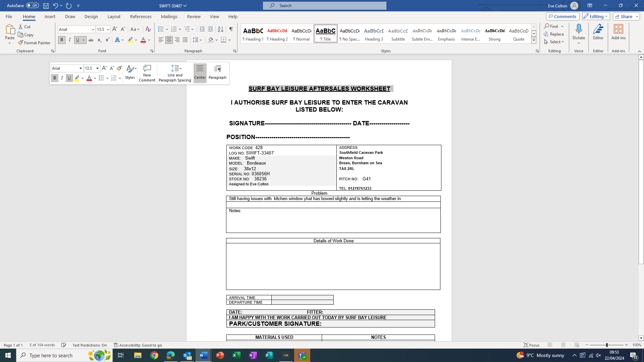Viewport: 644px width, 362px height.
Task: Click the Comments button
Action: point(562,16)
